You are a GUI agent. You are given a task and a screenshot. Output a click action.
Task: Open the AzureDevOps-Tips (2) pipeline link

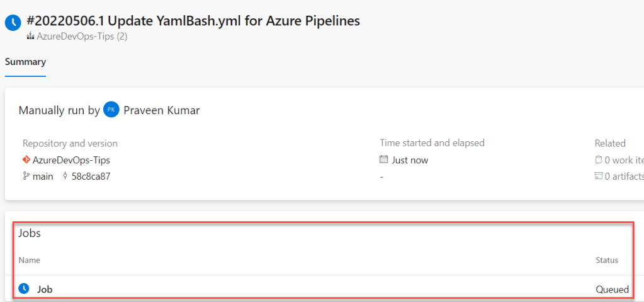click(x=82, y=37)
